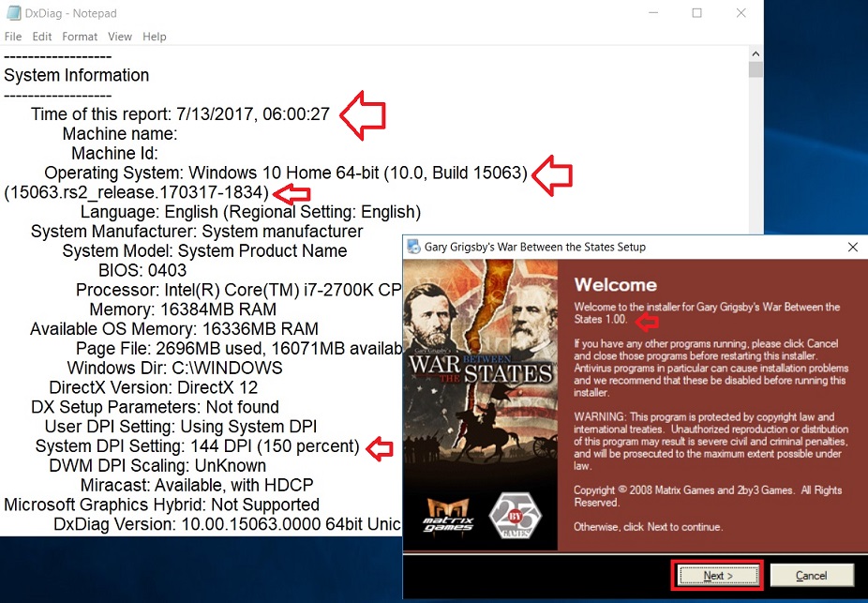Click 'Page File: 2696MB used' line
Viewport: 868px width, 603px height.
[x=239, y=348]
